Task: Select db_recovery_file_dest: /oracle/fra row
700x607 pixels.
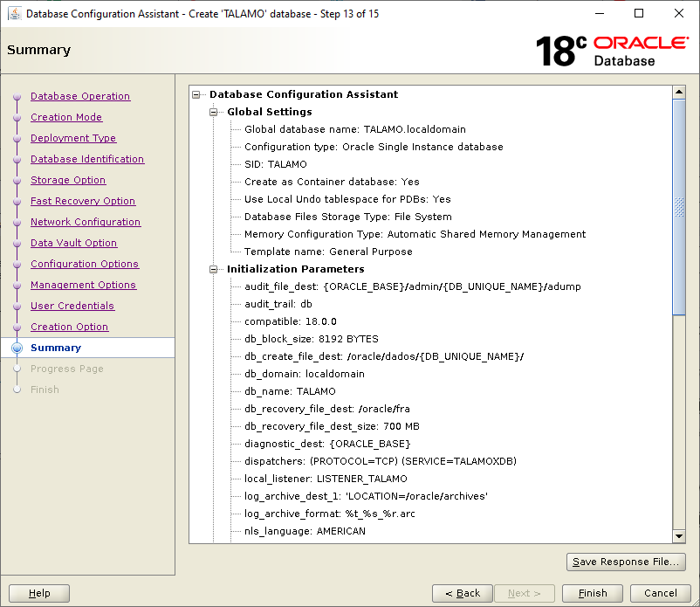Action: tap(326, 409)
